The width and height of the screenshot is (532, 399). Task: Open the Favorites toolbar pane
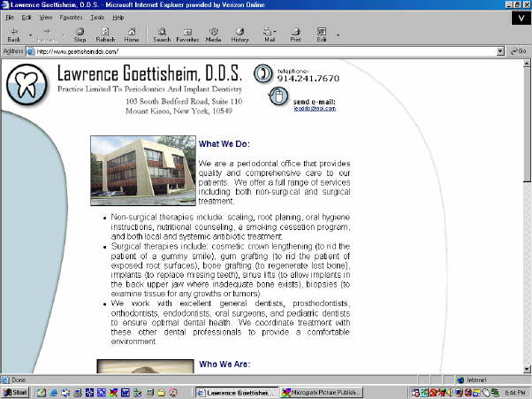pyautogui.click(x=187, y=35)
